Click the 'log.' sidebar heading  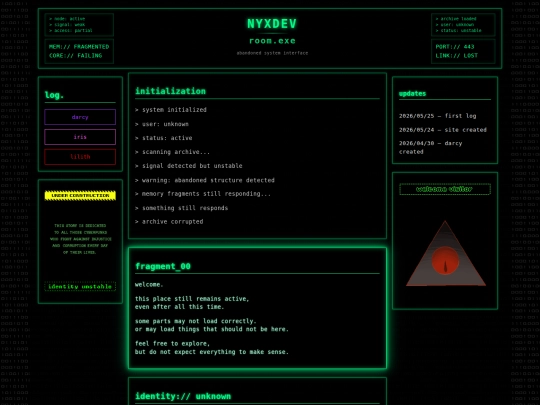point(54,95)
